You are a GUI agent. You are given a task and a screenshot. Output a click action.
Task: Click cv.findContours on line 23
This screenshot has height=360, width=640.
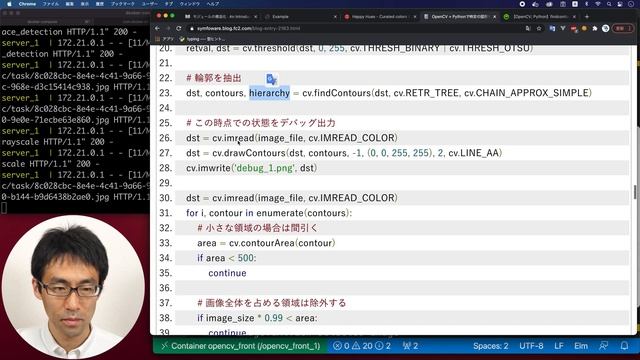pyautogui.click(x=336, y=93)
